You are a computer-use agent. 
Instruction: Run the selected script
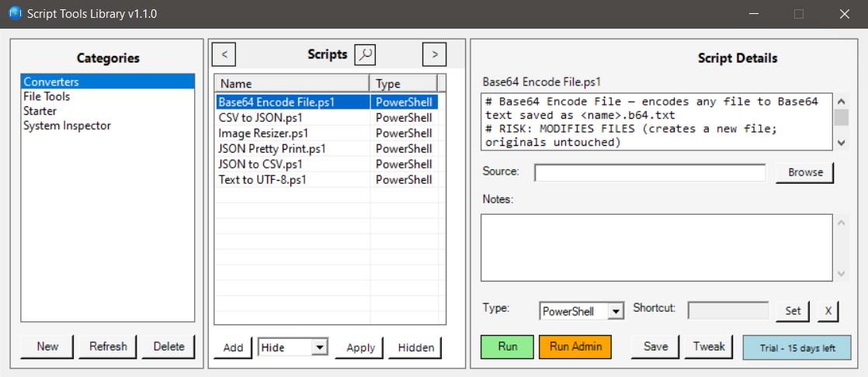508,347
